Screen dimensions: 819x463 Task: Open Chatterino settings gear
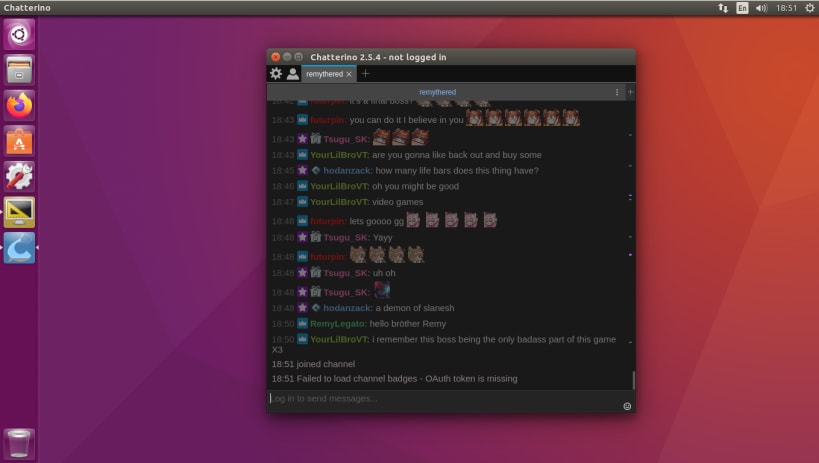(x=276, y=74)
